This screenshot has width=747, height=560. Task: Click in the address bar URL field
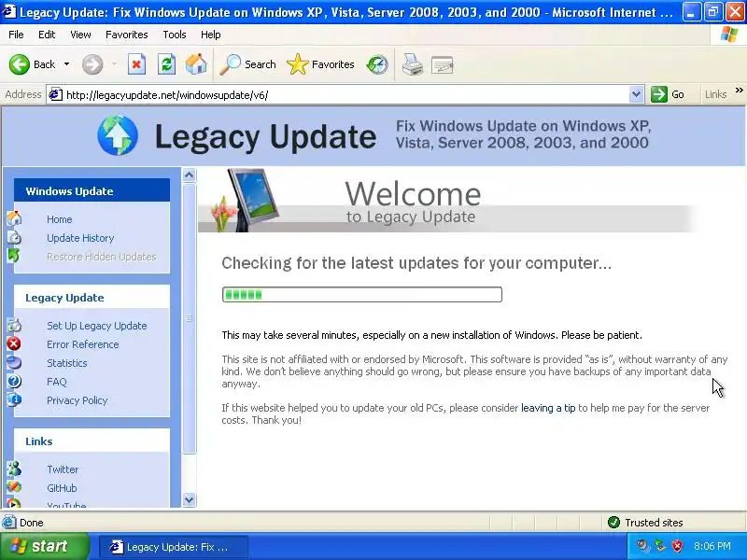click(x=345, y=95)
